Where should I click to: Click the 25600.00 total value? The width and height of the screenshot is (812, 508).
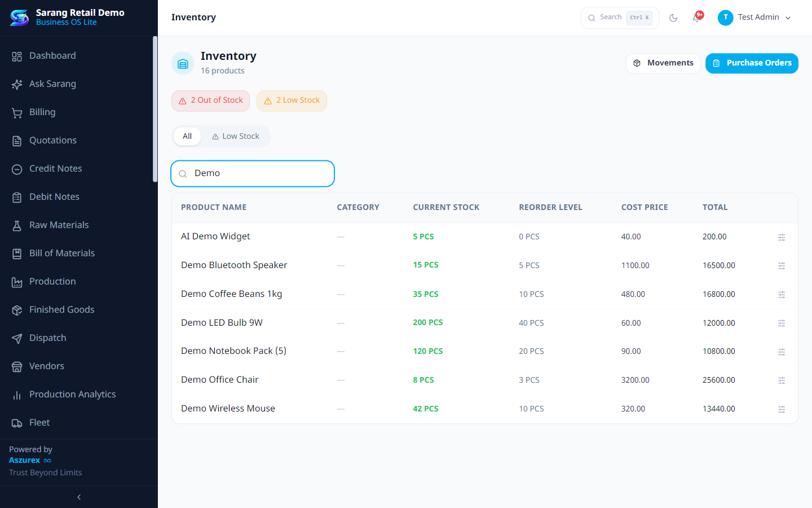(719, 380)
